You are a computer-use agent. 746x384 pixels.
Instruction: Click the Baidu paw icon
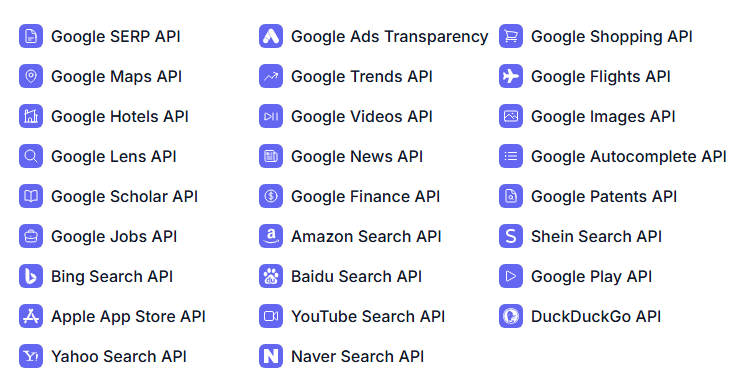click(x=271, y=276)
